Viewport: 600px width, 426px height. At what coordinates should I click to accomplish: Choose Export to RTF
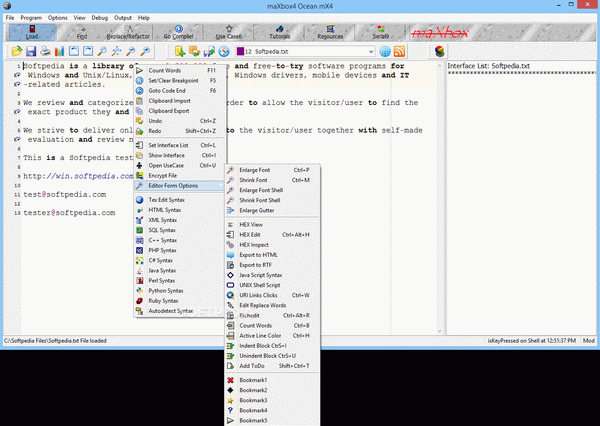272,265
